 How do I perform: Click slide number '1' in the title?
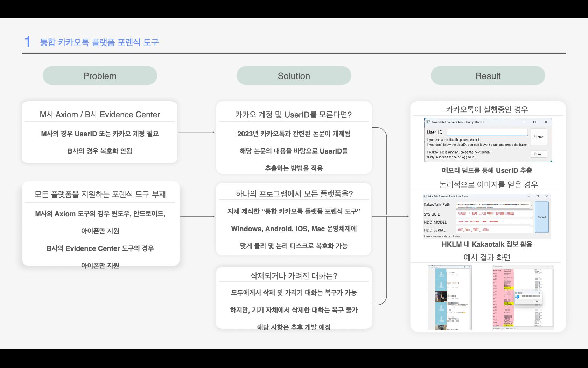pos(27,42)
